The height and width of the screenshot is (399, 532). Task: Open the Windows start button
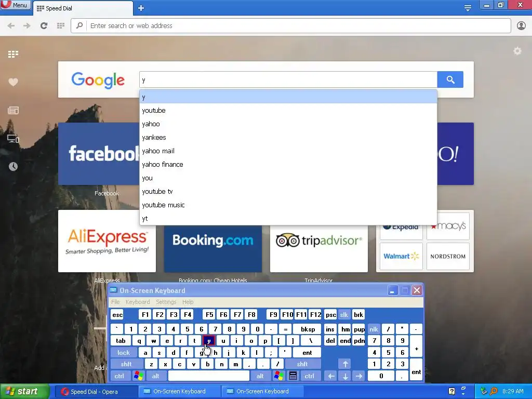pos(24,392)
